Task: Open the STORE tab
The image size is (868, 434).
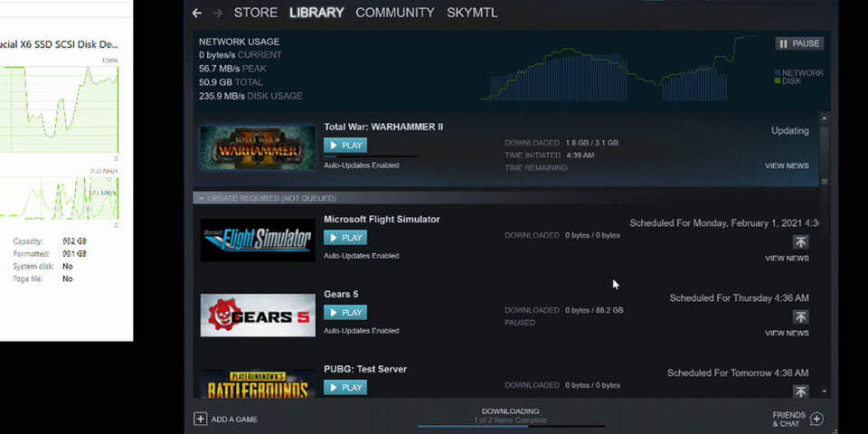Action: pyautogui.click(x=256, y=13)
